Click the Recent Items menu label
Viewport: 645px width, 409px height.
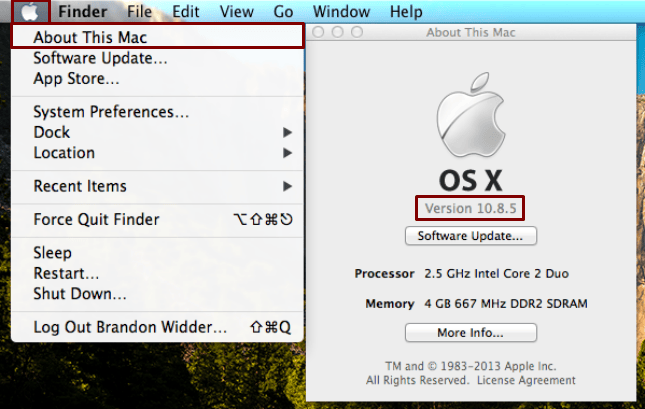80,186
